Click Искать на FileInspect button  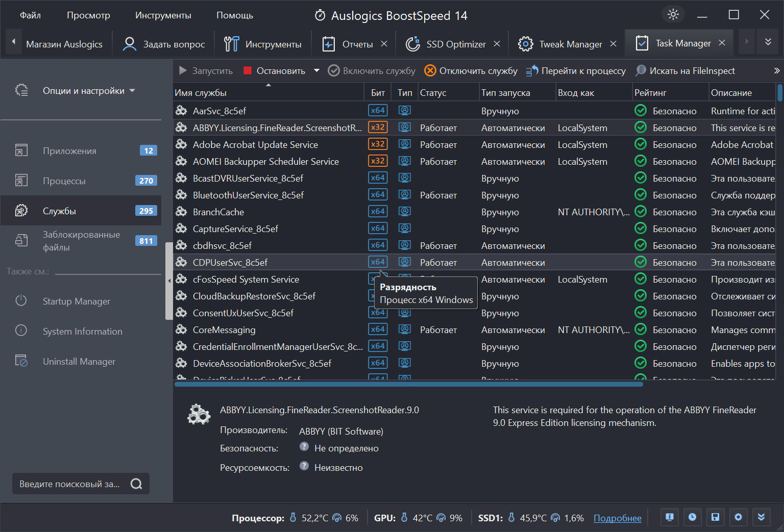pyautogui.click(x=685, y=71)
